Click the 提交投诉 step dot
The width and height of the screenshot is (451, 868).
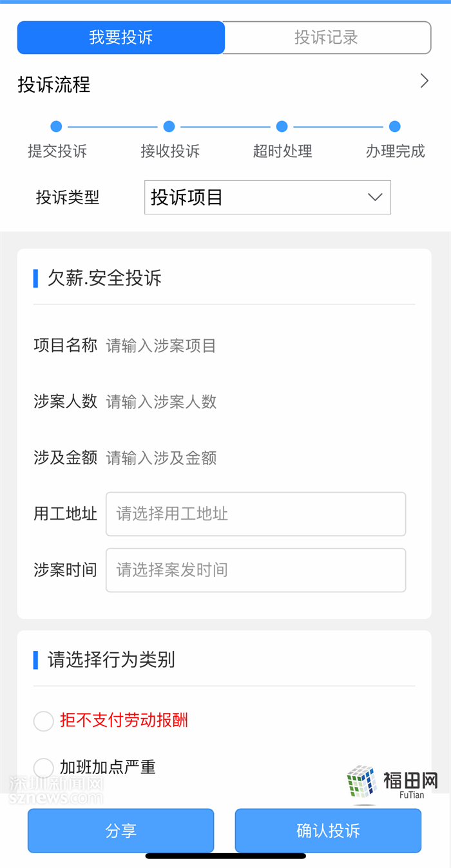point(56,126)
